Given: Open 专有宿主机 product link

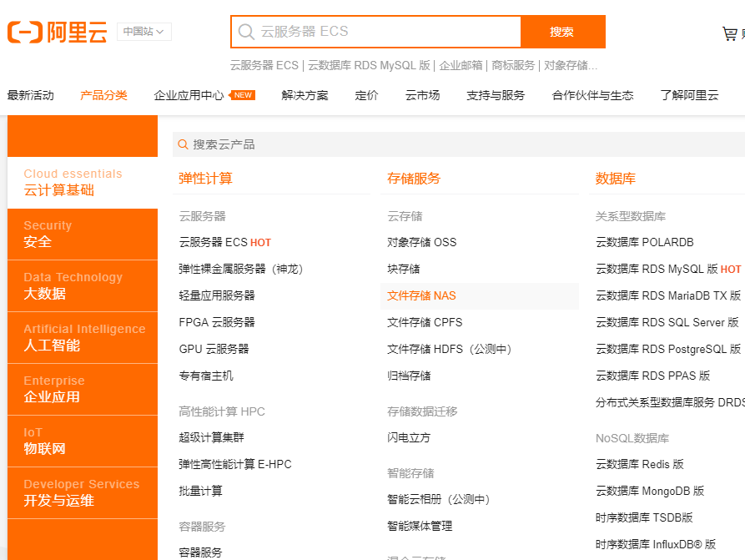Looking at the screenshot, I should 206,376.
